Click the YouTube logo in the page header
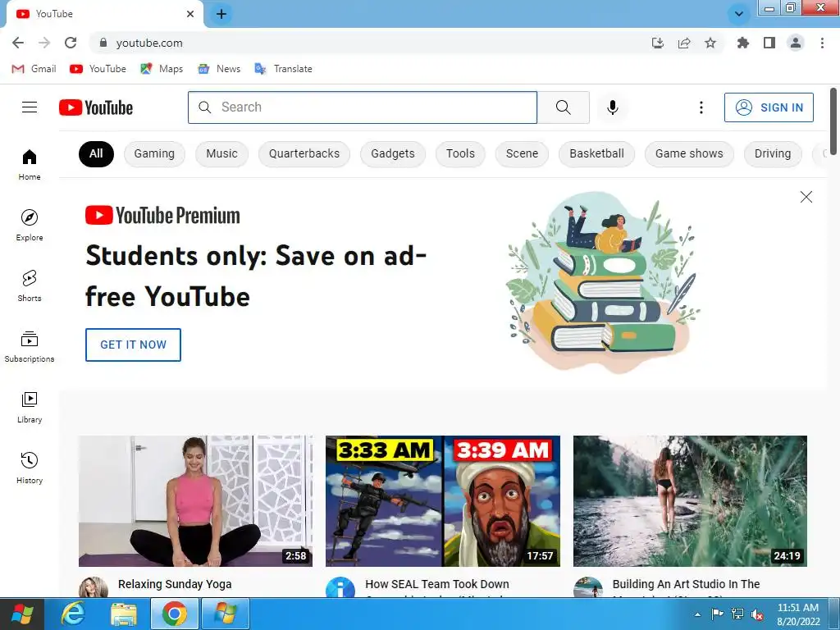This screenshot has width=840, height=630. pyautogui.click(x=96, y=107)
